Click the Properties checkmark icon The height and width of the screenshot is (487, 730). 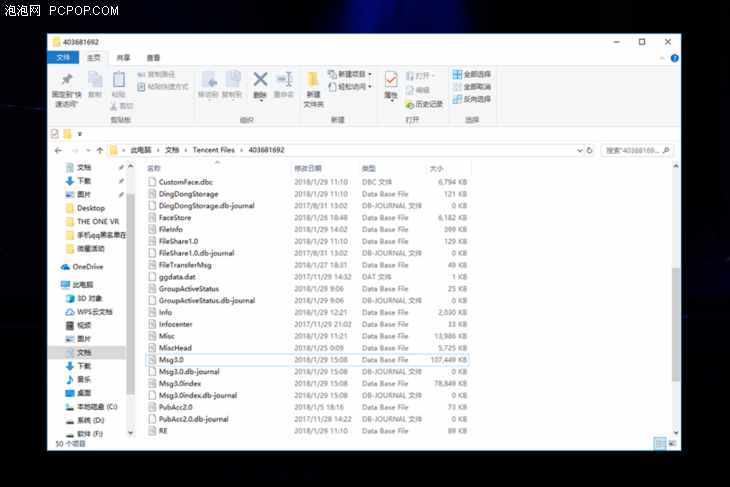click(x=391, y=80)
